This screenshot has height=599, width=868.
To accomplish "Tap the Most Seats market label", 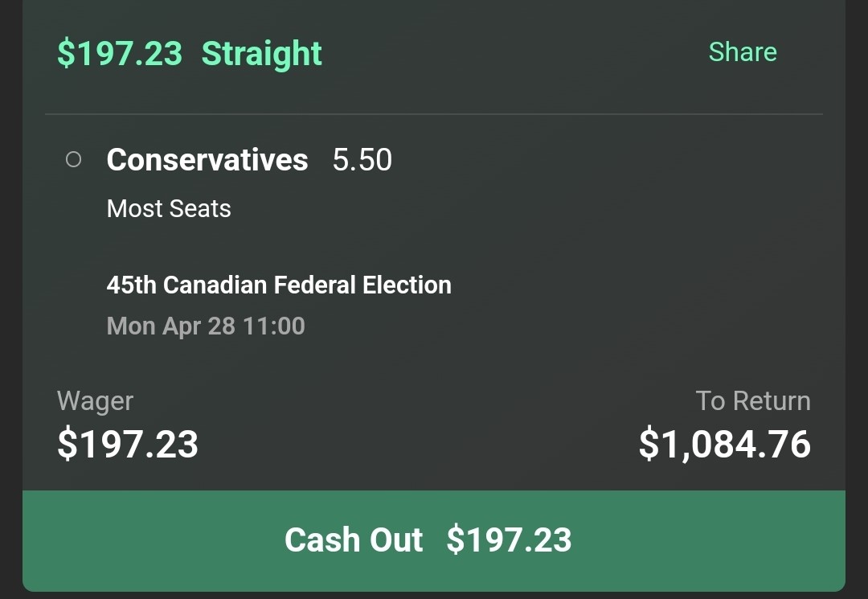I will pyautogui.click(x=169, y=209).
